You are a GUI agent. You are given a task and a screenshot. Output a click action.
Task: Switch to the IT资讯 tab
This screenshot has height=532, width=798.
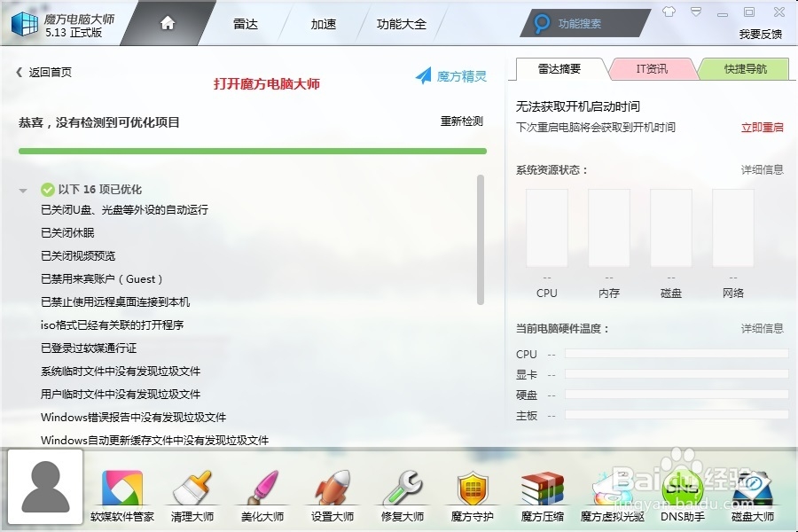pos(653,67)
